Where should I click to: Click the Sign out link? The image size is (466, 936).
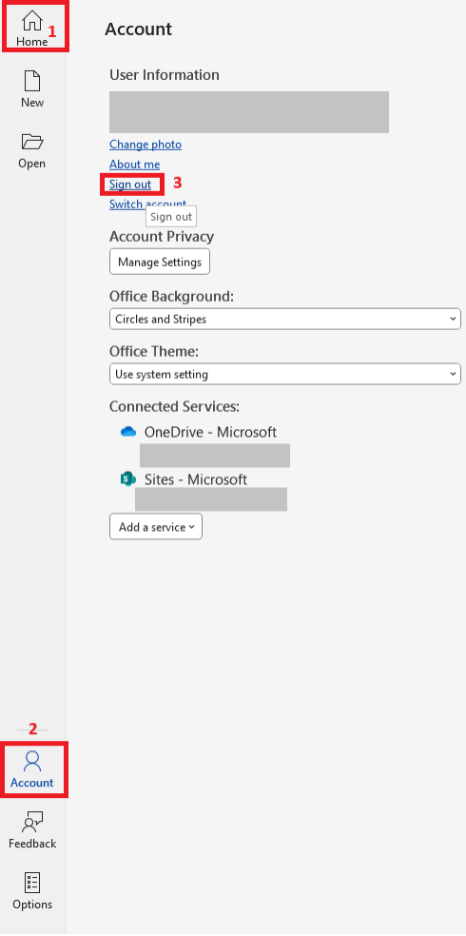[130, 184]
